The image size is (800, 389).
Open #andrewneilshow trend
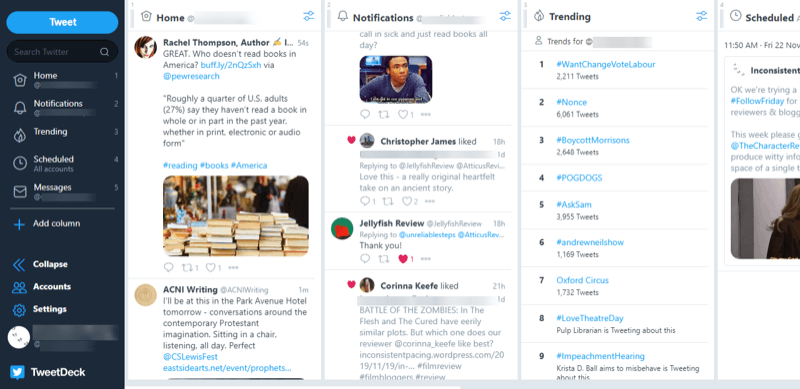[x=590, y=242]
